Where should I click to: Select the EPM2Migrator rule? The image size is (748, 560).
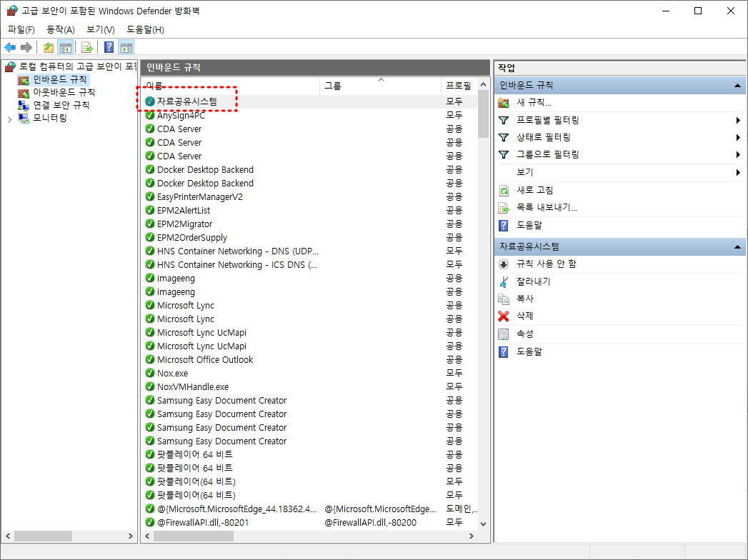[x=310, y=224]
